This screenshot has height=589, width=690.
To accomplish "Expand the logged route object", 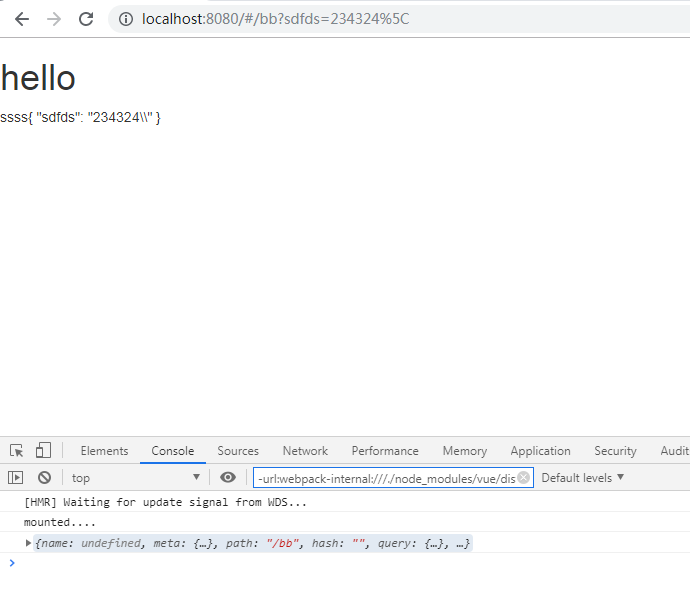I will click(x=28, y=543).
